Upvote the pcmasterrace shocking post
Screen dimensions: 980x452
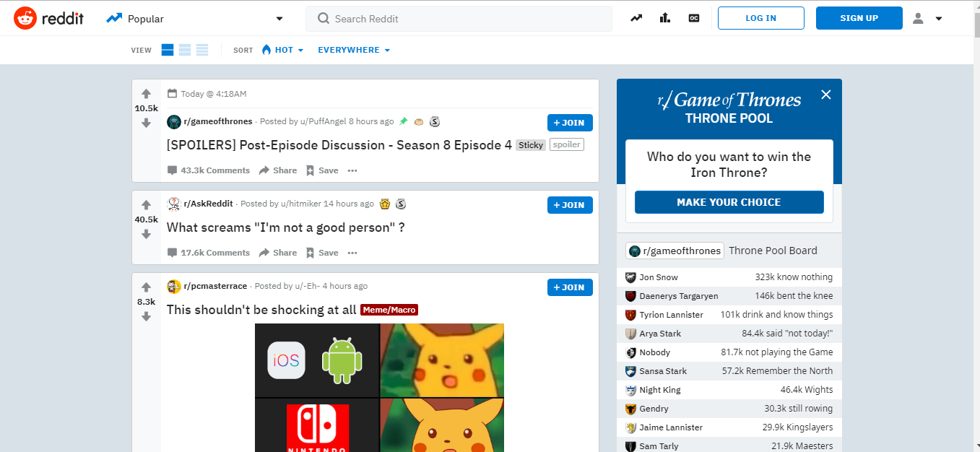coord(146,287)
